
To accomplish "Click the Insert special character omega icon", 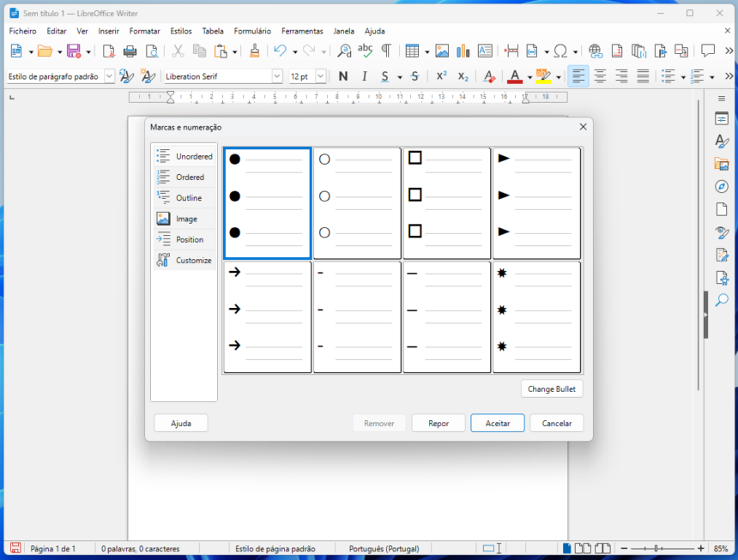I will (x=560, y=51).
